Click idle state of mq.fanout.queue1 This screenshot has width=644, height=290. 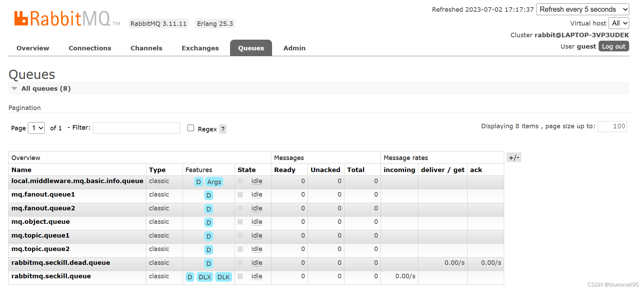point(257,194)
